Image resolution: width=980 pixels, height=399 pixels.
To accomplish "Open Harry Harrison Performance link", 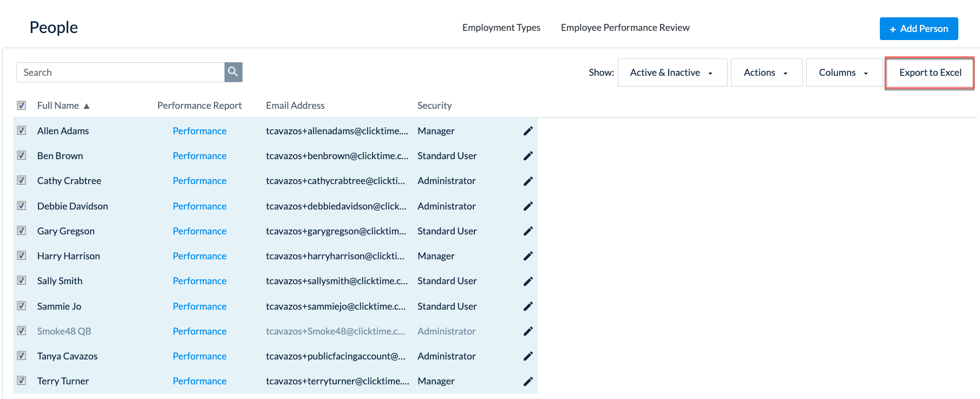I will (x=200, y=256).
